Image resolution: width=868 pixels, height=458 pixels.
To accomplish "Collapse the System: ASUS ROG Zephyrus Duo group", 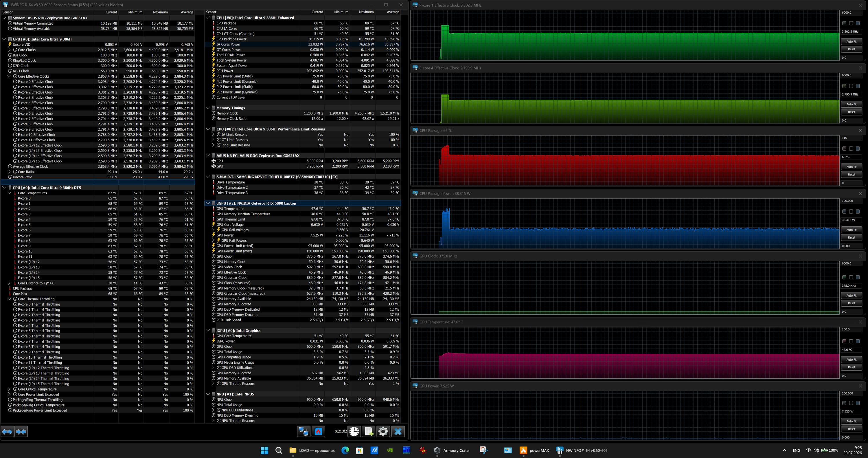I will pos(4,18).
